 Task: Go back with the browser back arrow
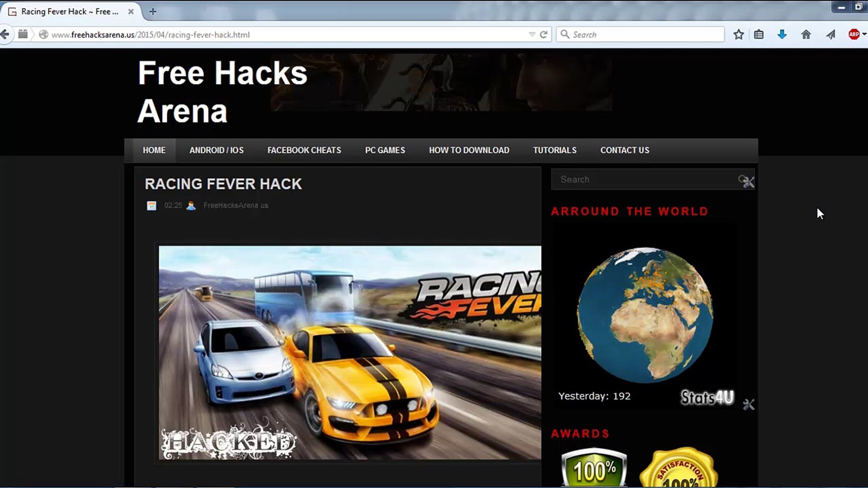[x=5, y=34]
